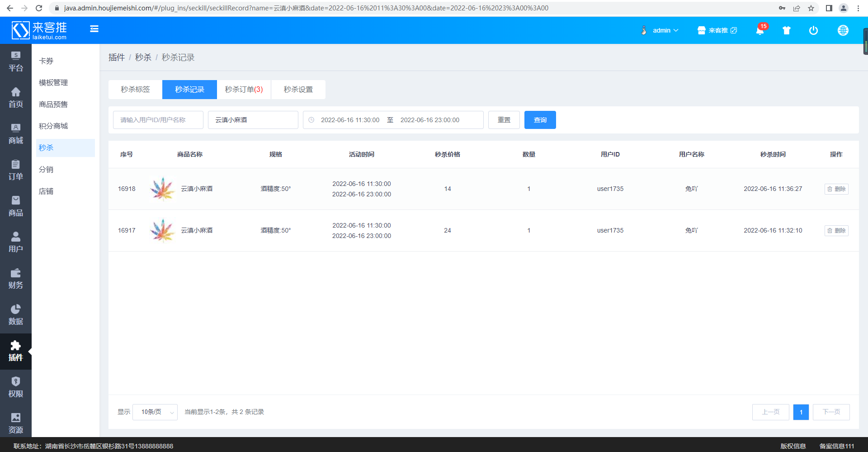Open 卡券 in the plugin submenu
The width and height of the screenshot is (868, 452).
(66, 61)
